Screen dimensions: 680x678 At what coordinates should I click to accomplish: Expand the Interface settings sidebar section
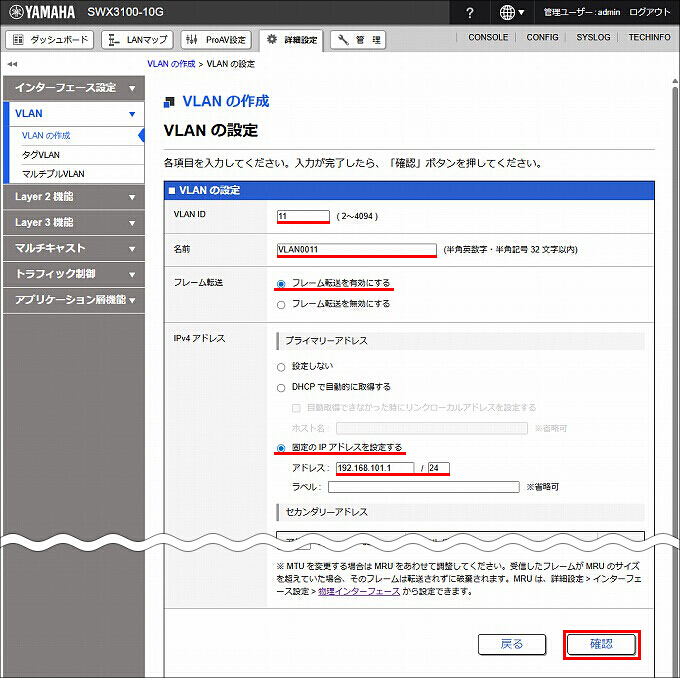73,88
